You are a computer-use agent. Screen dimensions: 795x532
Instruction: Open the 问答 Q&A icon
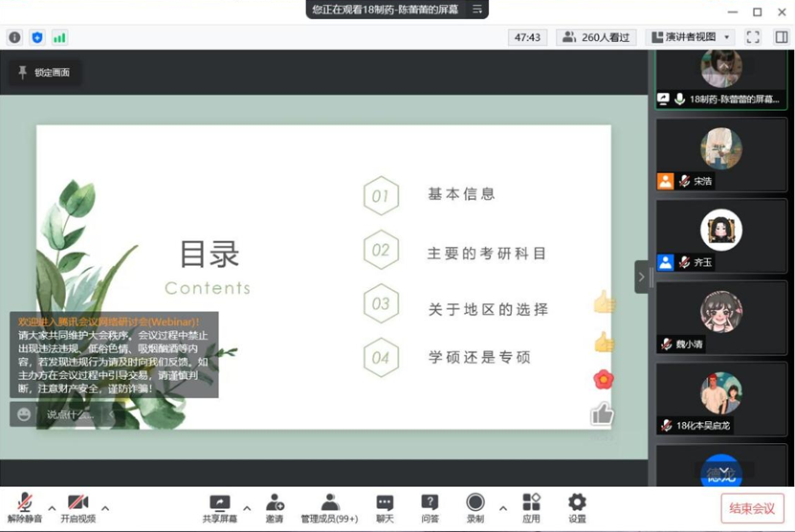click(430, 507)
